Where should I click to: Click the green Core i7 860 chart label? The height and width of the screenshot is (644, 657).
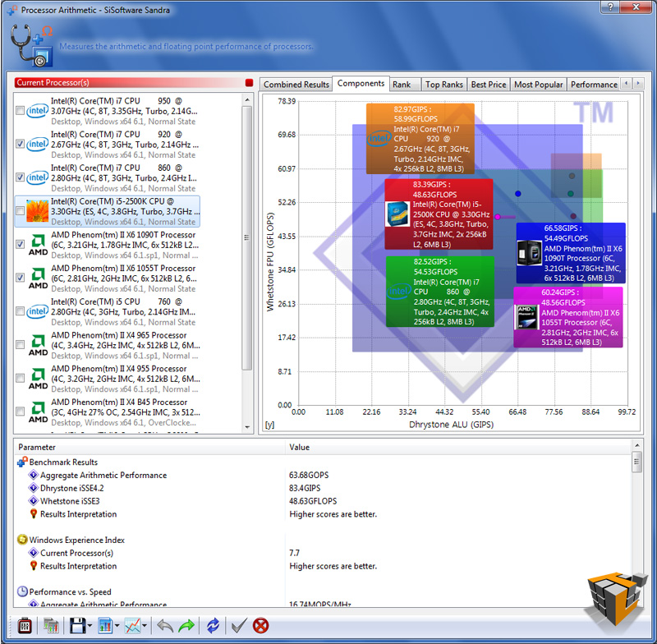(440, 292)
